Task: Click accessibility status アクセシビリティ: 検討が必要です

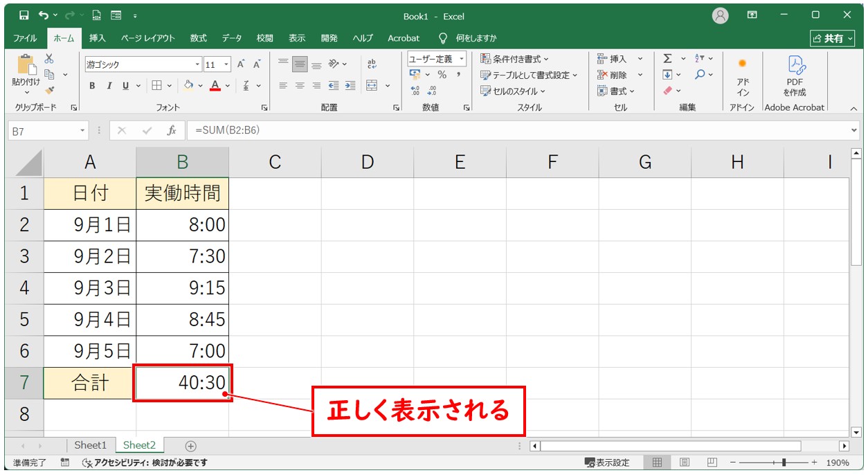Action: 145,463
